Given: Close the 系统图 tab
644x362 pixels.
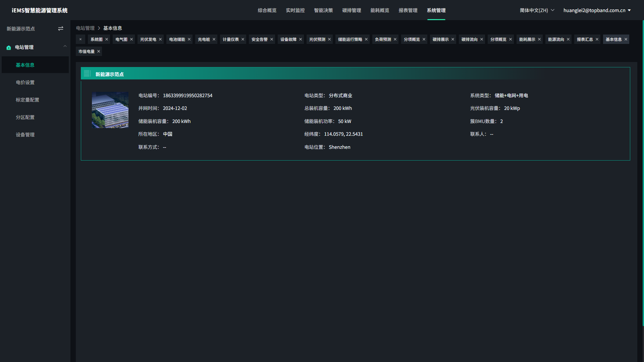Looking at the screenshot, I should click(107, 39).
